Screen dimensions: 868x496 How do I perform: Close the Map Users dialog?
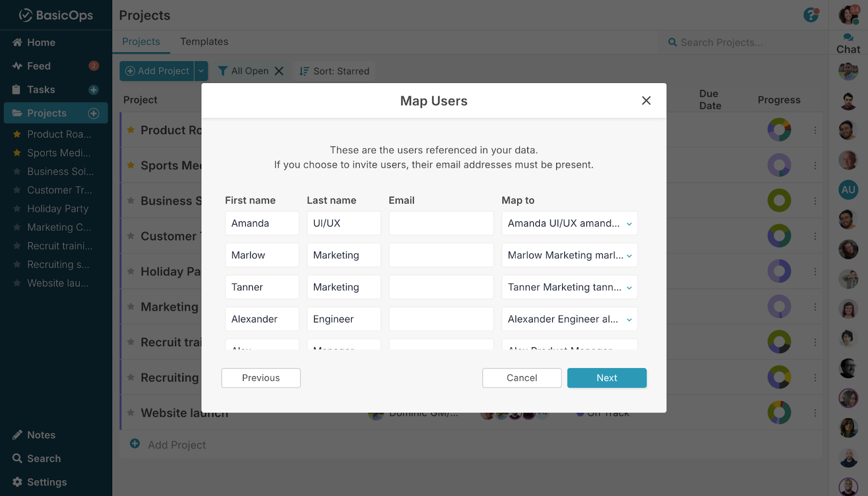(x=646, y=100)
